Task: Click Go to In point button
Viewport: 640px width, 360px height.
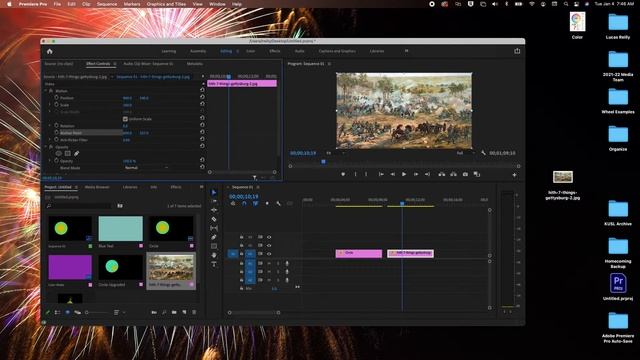Action: point(381,174)
